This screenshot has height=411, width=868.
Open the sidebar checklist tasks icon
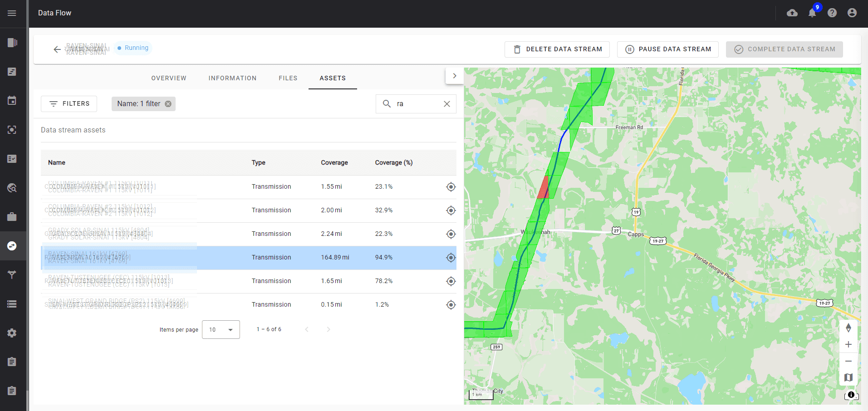coord(12,159)
